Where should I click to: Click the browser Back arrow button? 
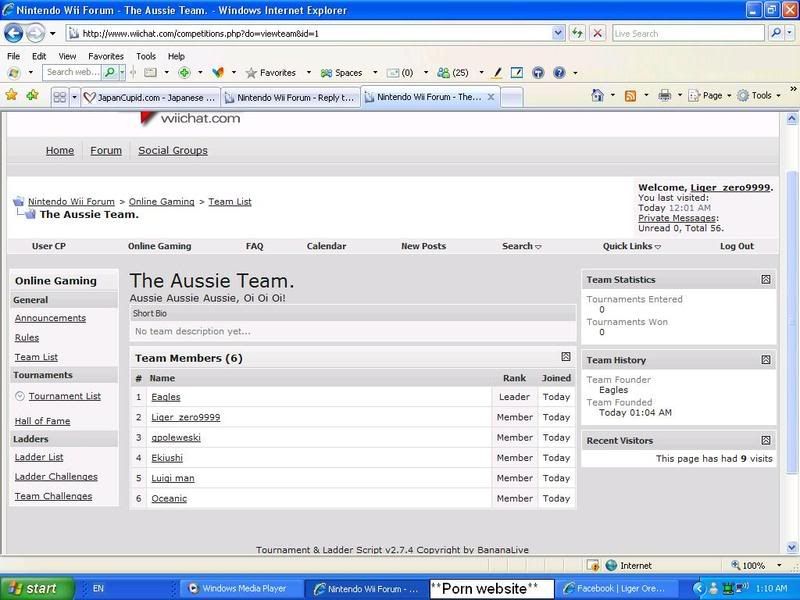[13, 34]
